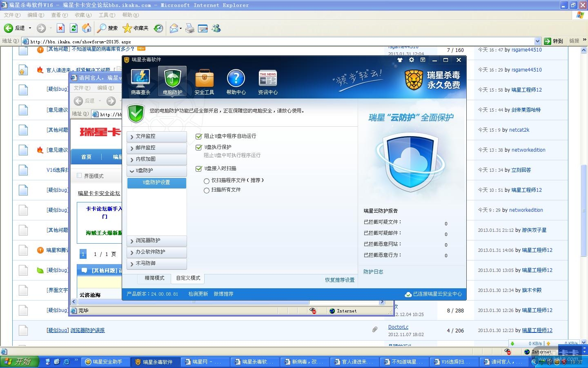This screenshot has height=368, width=588.
Task: Open the IE 查看(V) menu
Action: tap(59, 15)
